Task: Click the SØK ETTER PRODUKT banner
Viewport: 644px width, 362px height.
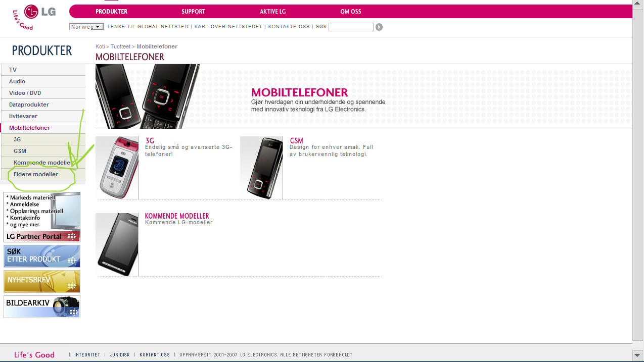Action: tap(42, 256)
